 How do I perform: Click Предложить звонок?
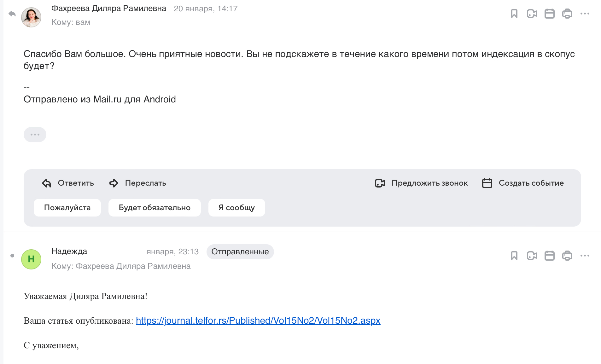tap(421, 183)
